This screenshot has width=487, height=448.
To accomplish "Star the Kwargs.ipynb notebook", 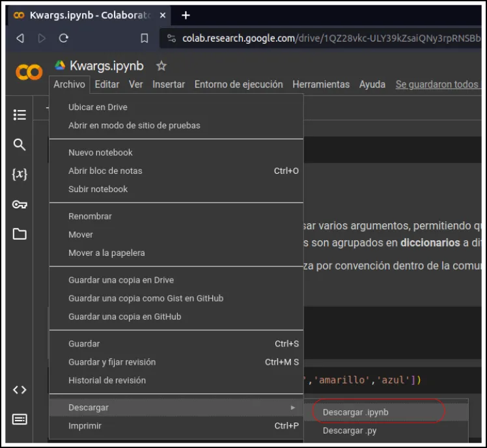I will (x=161, y=66).
